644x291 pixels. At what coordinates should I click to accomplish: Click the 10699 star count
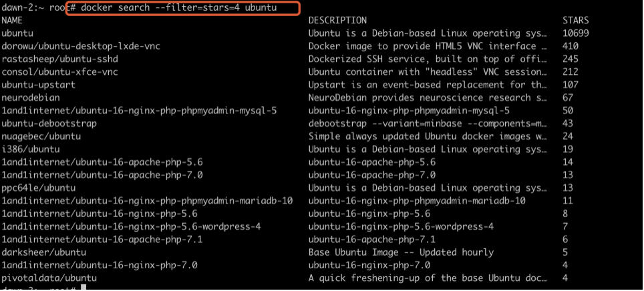(576, 33)
